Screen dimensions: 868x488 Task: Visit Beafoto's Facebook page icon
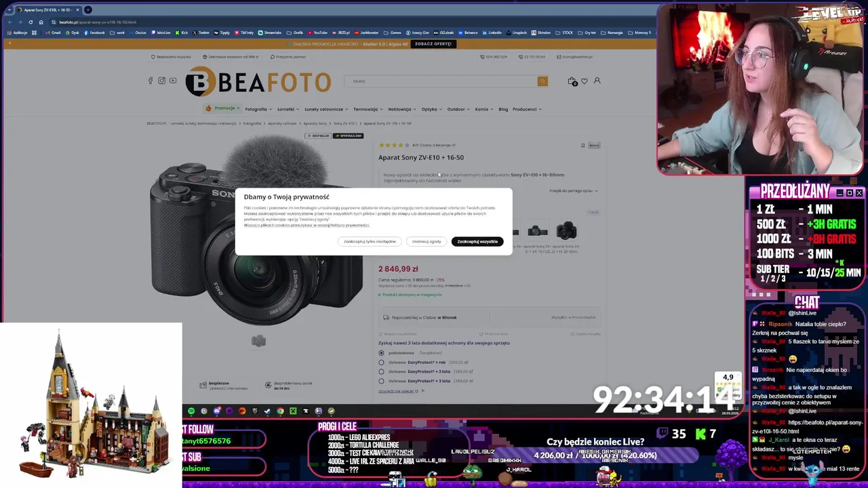pos(151,81)
